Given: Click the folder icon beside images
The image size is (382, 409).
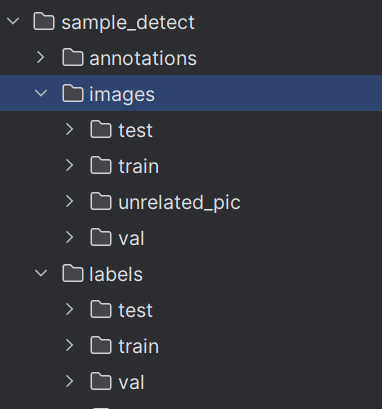Looking at the screenshot, I should (73, 94).
